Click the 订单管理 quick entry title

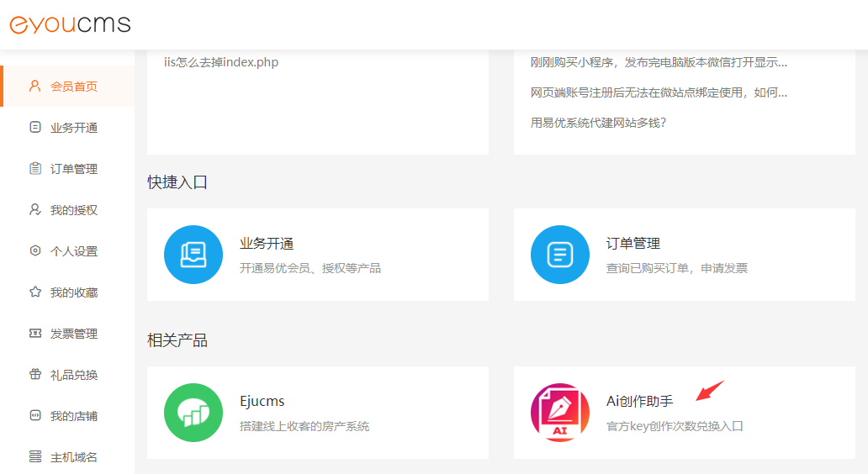click(x=633, y=244)
